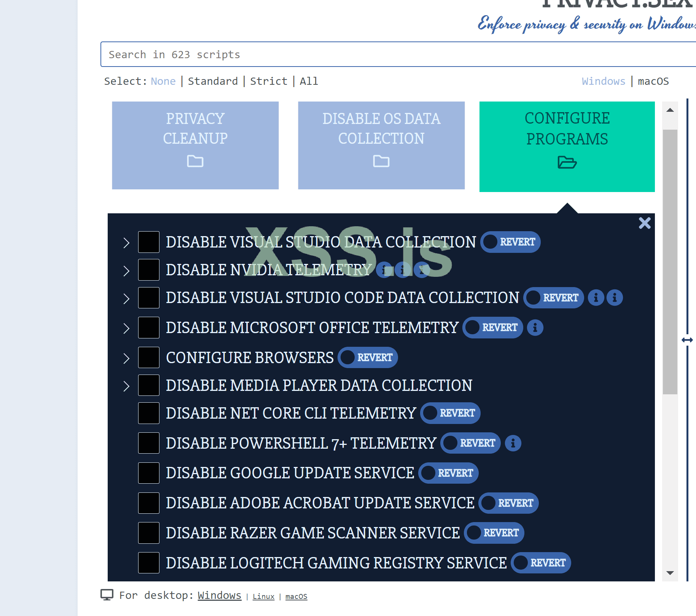Image resolution: width=696 pixels, height=616 pixels.
Task: Click the vertical scrollbar thumb
Action: pyautogui.click(x=670, y=262)
